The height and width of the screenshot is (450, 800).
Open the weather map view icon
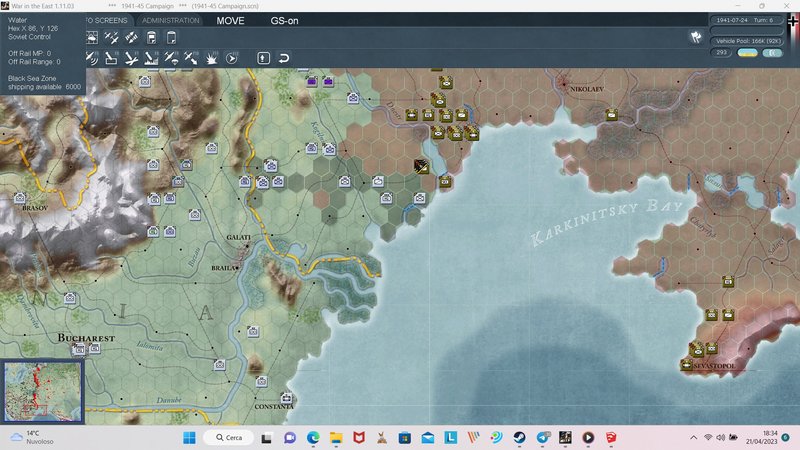pos(92,37)
